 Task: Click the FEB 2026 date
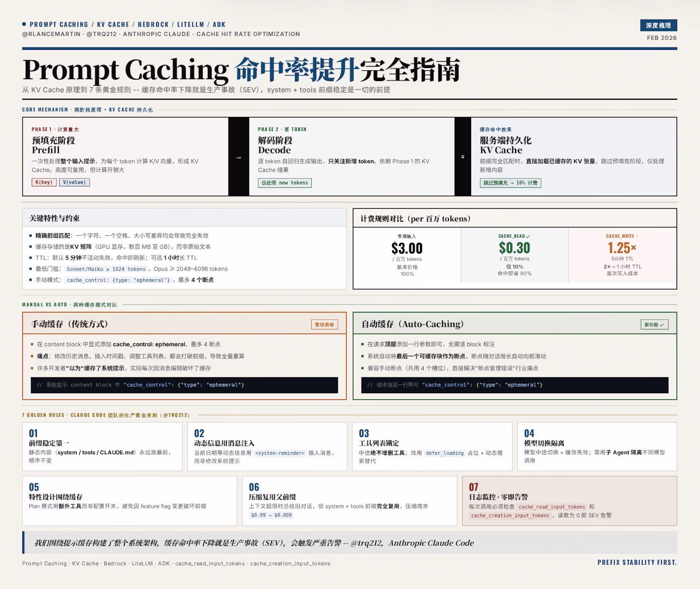(662, 38)
